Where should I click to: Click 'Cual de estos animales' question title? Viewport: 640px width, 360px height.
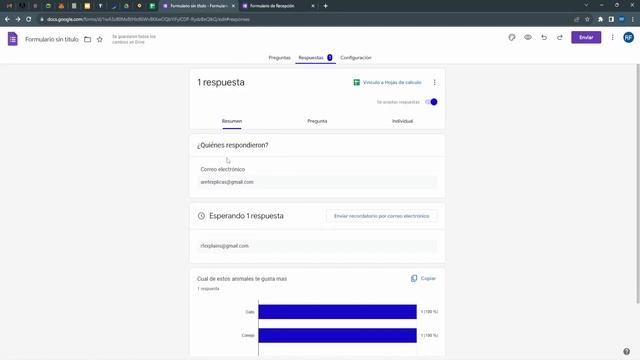click(242, 279)
